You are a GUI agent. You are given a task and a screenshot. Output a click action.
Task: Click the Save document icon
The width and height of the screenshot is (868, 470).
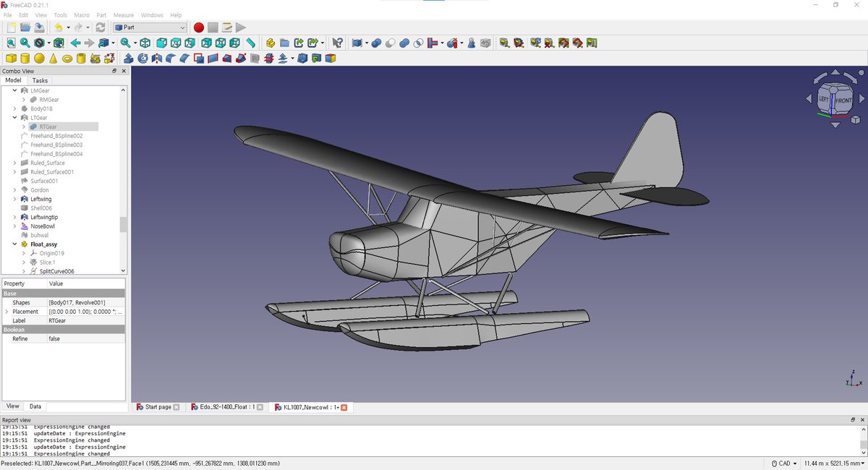coord(38,27)
